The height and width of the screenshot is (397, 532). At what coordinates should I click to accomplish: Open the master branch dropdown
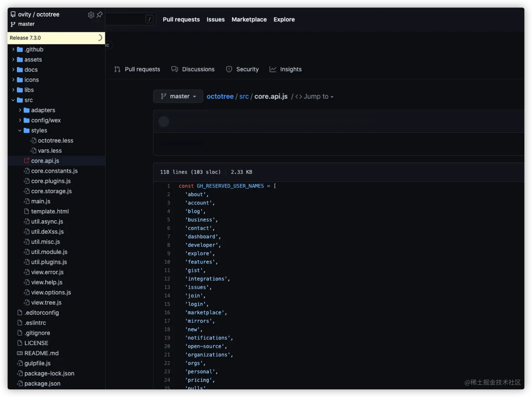pos(178,96)
